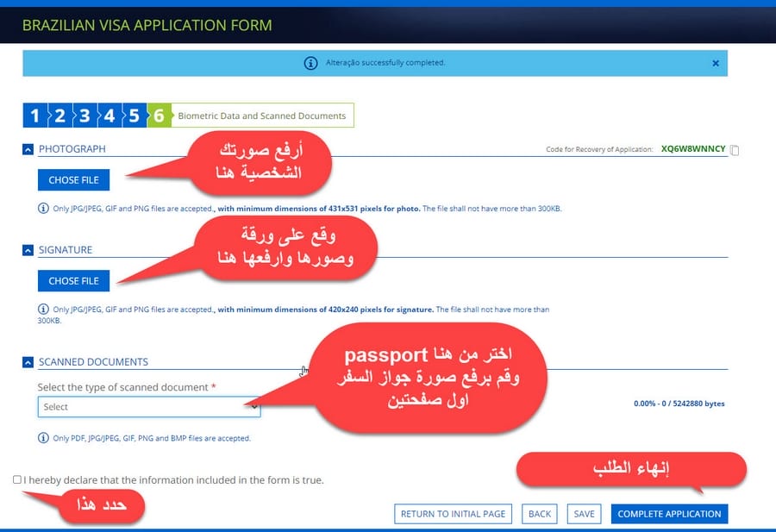Click Chose File under Signature
The width and height of the screenshot is (776, 532).
[74, 281]
